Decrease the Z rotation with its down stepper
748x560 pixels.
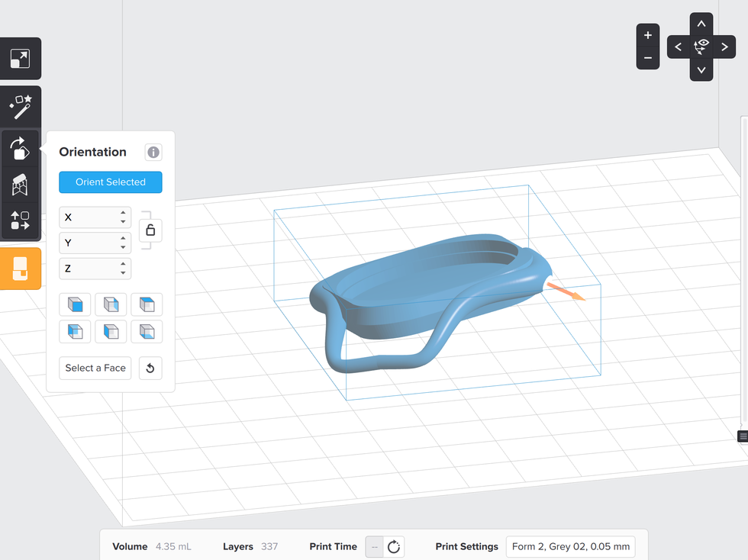click(122, 272)
